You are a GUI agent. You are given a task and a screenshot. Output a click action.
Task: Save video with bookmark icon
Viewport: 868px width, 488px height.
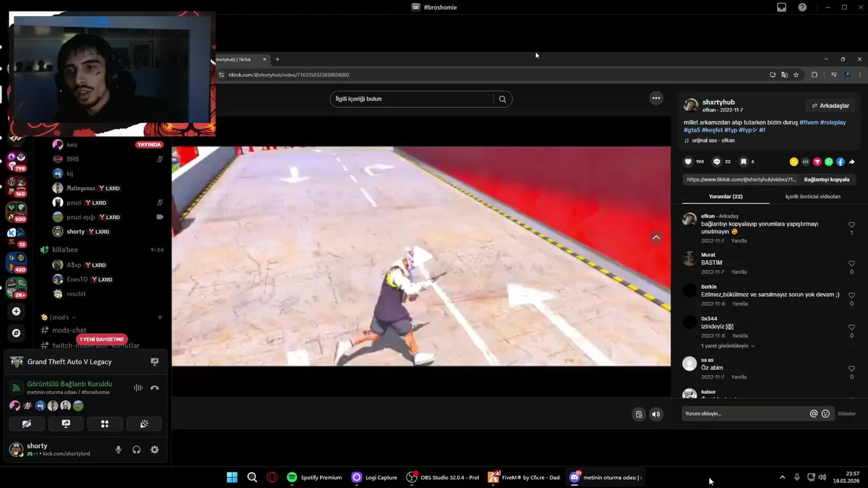tap(743, 162)
